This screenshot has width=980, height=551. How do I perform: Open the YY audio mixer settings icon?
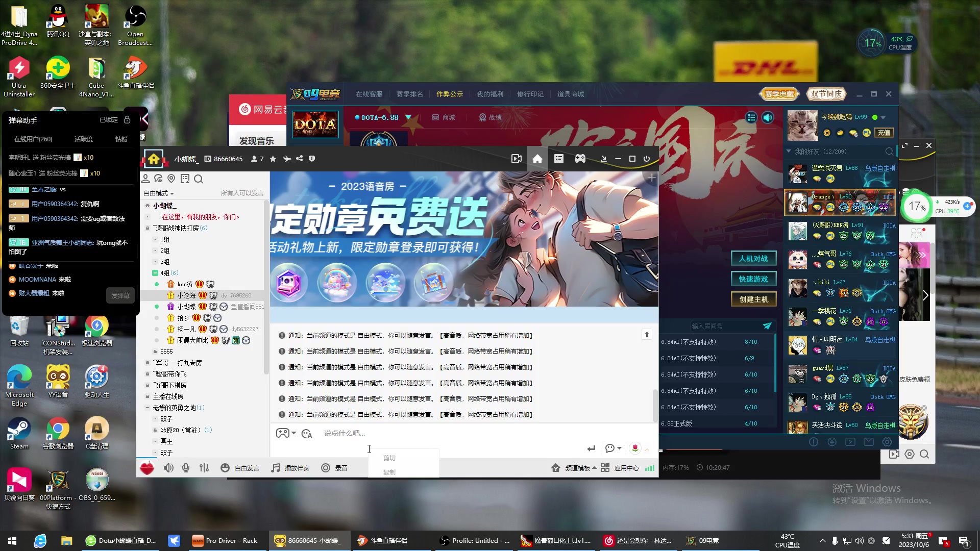[204, 468]
